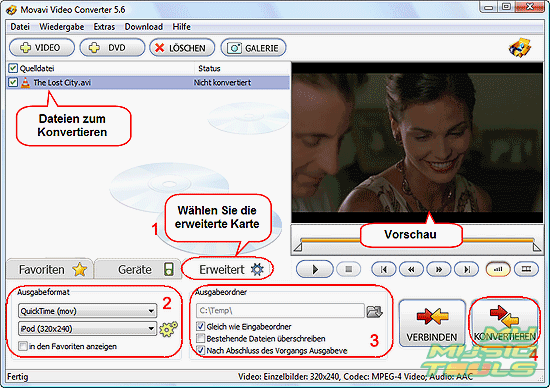
Task: Check 'in den Favoriten anzeigen' option
Action: coord(23,346)
